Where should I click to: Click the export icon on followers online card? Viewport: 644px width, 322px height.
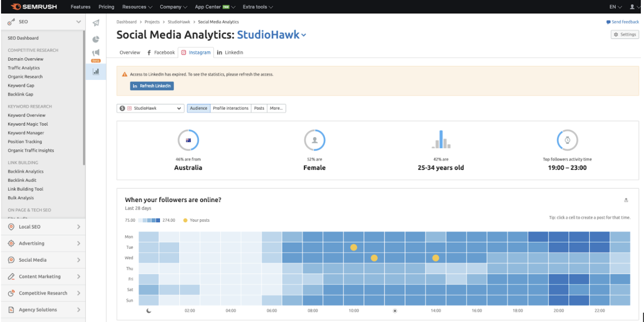(x=626, y=200)
